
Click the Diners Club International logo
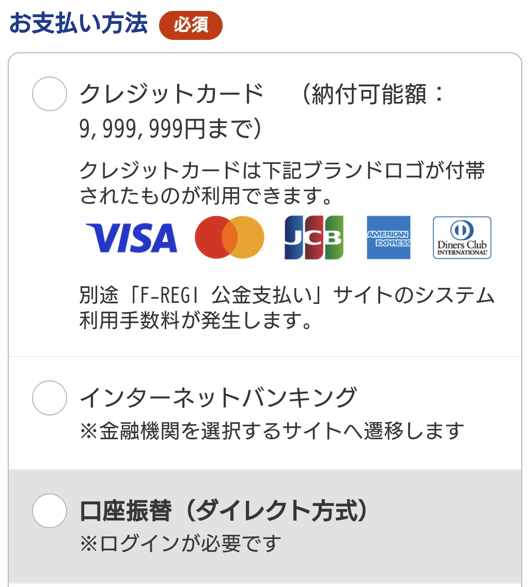(462, 237)
